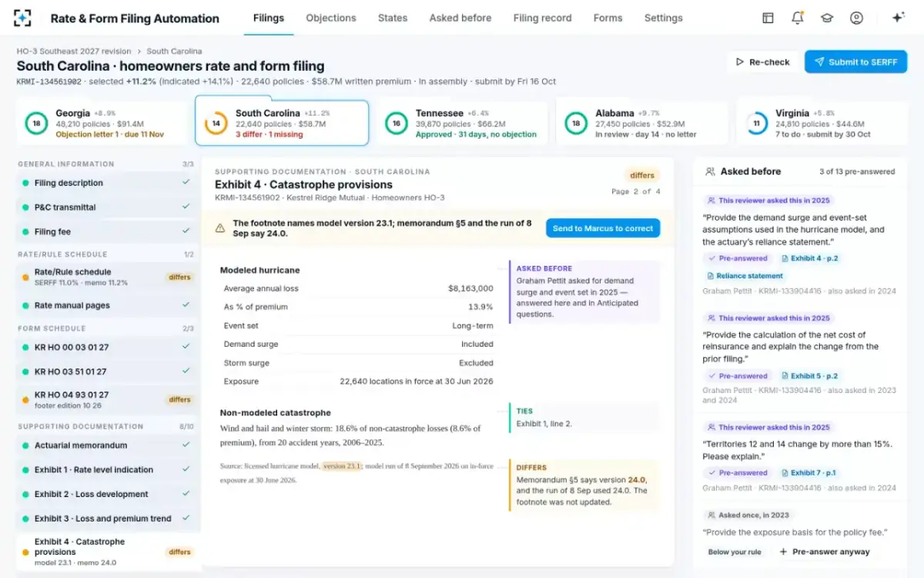Click the Georgia Objection letter 1 status text
Viewport: 924px width, 578px height.
tap(109, 134)
